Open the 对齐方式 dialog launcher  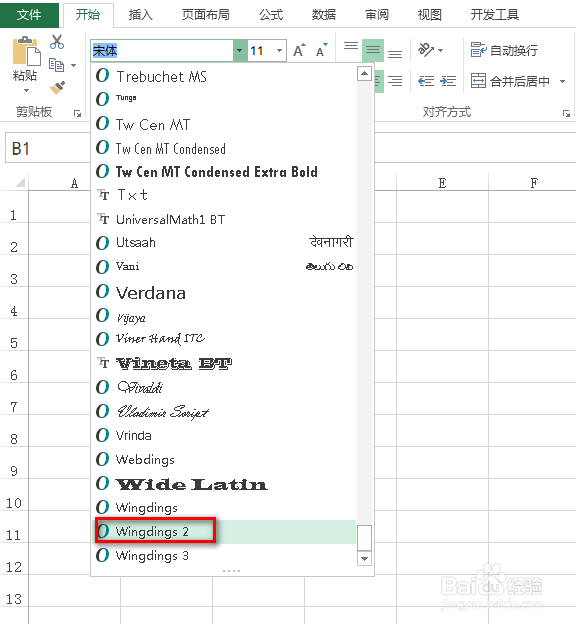click(566, 113)
